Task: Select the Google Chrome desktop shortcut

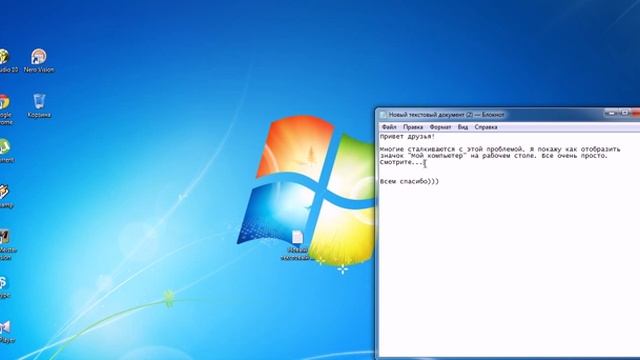Action: click(x=5, y=109)
